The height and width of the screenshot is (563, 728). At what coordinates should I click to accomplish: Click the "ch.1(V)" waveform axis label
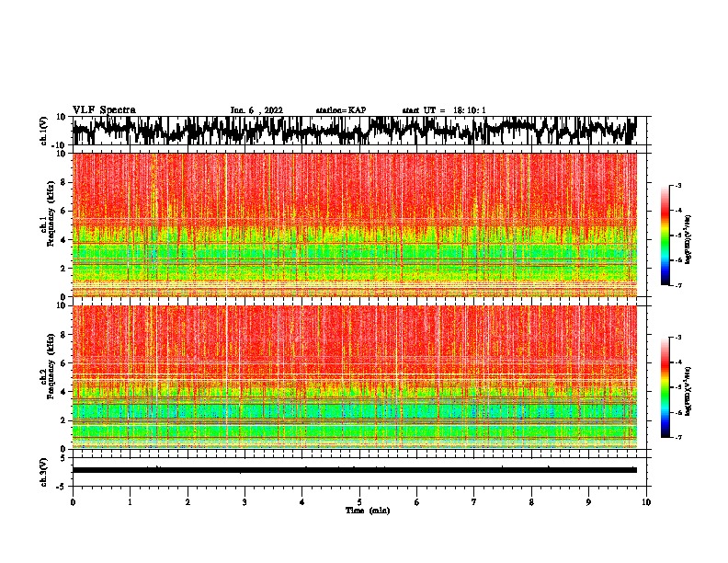[x=44, y=131]
